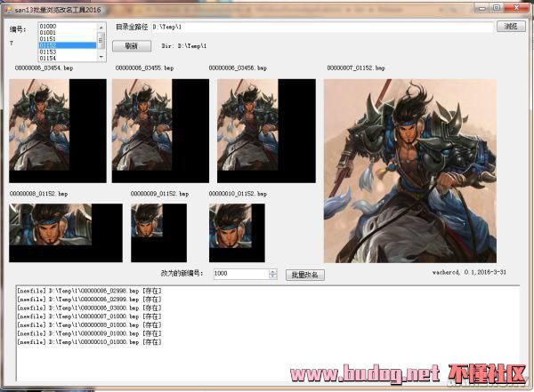Click thumbnail 00000010_01152.bmp
The height and width of the screenshot is (392, 534).
237,233
